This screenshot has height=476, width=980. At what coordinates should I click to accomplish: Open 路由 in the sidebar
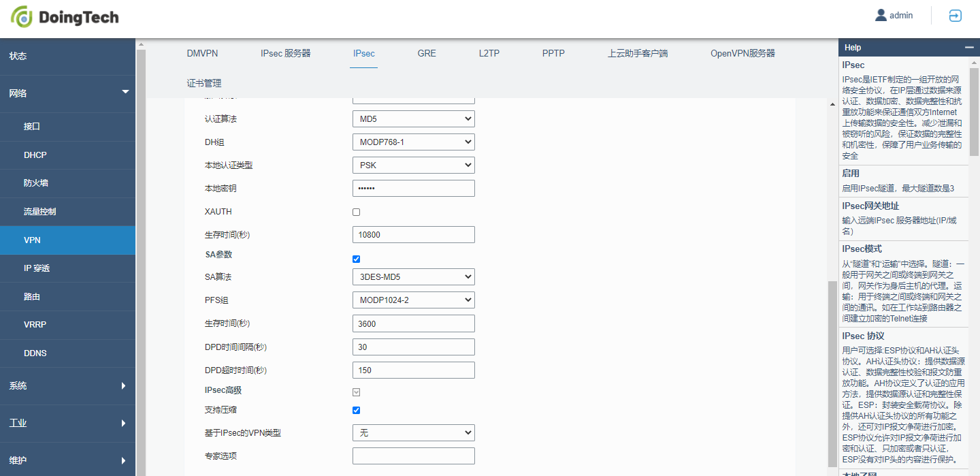click(x=67, y=297)
